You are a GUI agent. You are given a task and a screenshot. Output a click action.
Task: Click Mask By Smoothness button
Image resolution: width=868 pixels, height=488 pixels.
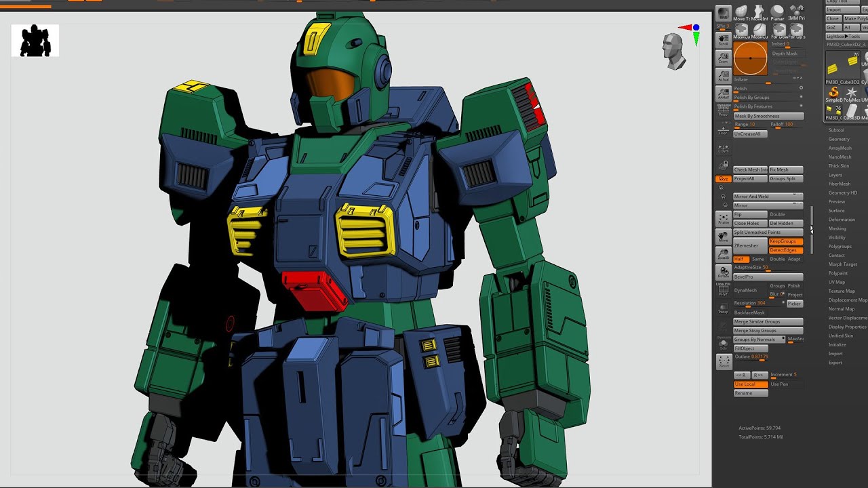768,116
